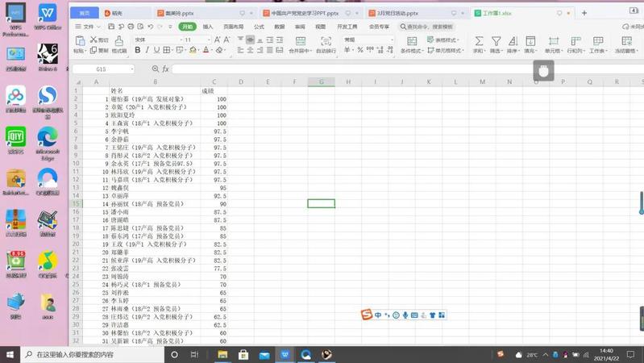644x363 pixels.
Task: Switch to the 公式 (Formulas) ribbon tab
Action: [259, 27]
